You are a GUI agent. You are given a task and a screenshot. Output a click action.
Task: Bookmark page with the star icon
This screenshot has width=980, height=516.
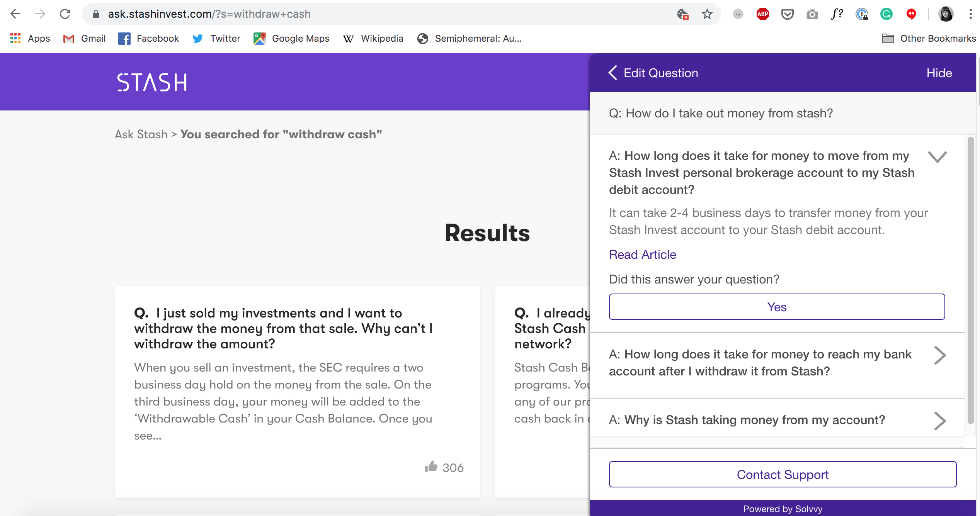707,14
